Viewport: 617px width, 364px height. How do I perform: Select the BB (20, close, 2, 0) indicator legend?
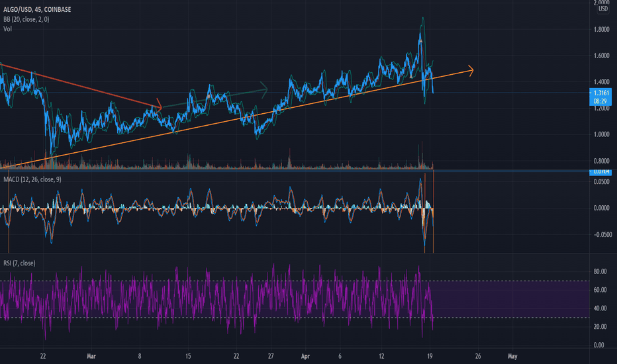(x=26, y=19)
